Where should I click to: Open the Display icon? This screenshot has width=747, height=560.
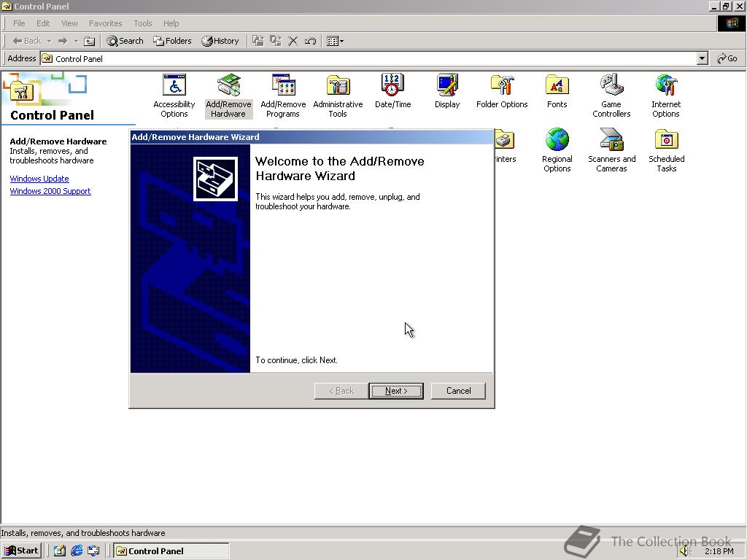tap(447, 91)
